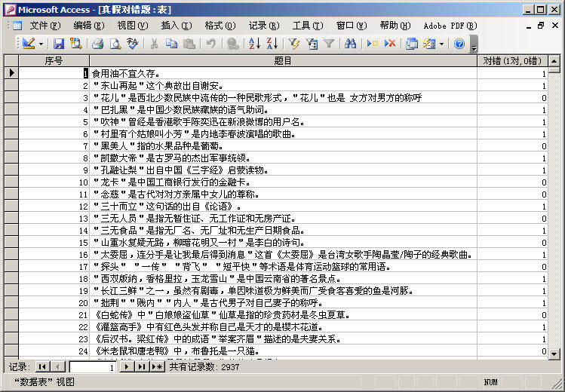Click the select-all corner box of datasheet

[x=11, y=61]
